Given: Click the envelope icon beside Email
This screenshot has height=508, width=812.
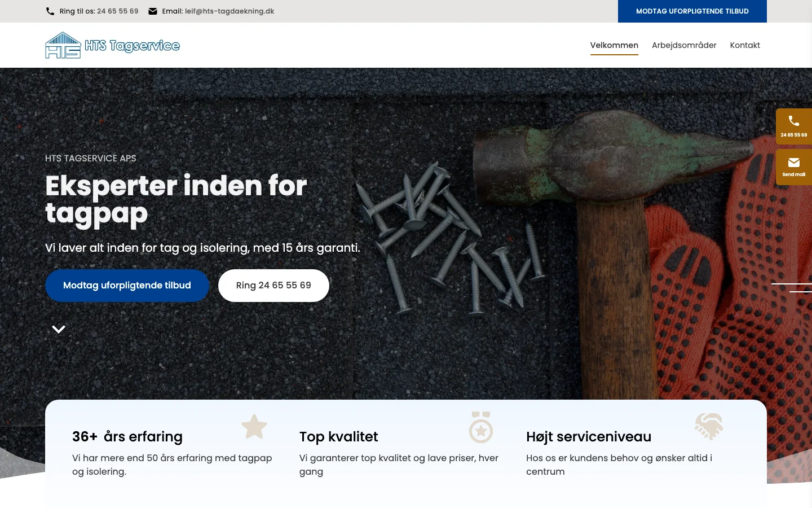Looking at the screenshot, I should (x=153, y=11).
